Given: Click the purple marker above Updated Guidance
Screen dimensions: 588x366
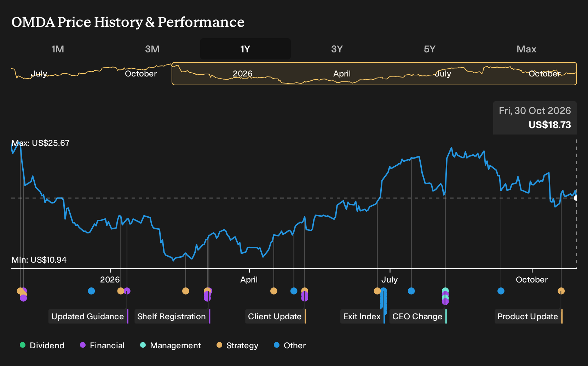Looking at the screenshot, I should click(127, 291).
